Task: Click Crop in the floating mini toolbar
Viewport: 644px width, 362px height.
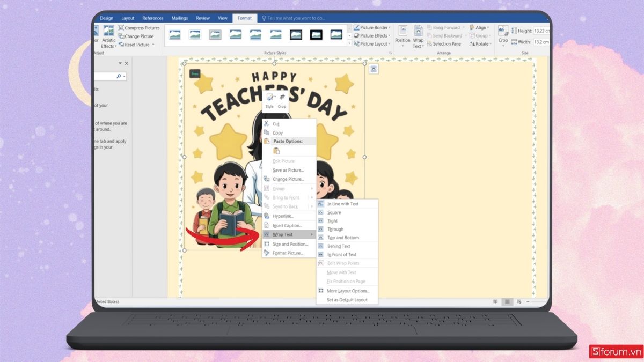Action: [x=282, y=100]
